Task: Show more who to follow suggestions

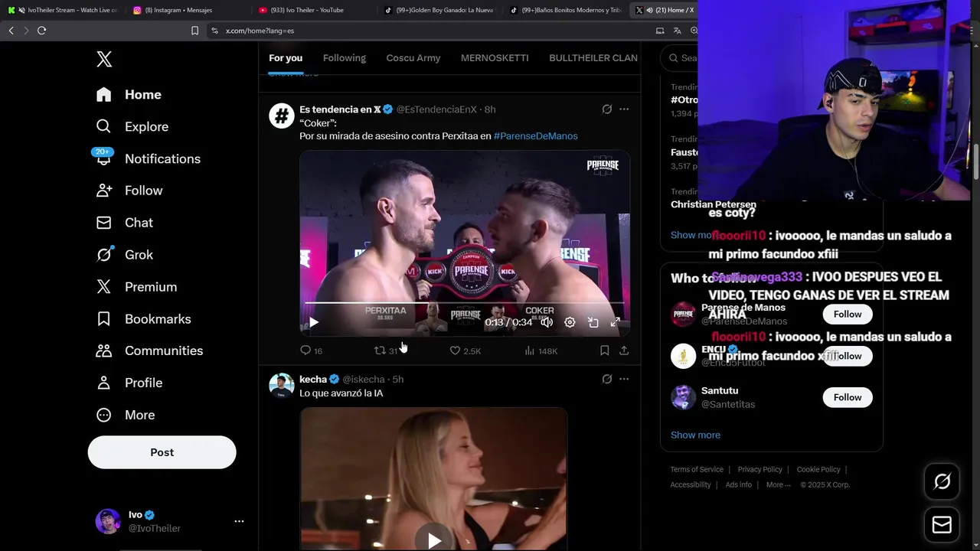Action: tap(695, 435)
